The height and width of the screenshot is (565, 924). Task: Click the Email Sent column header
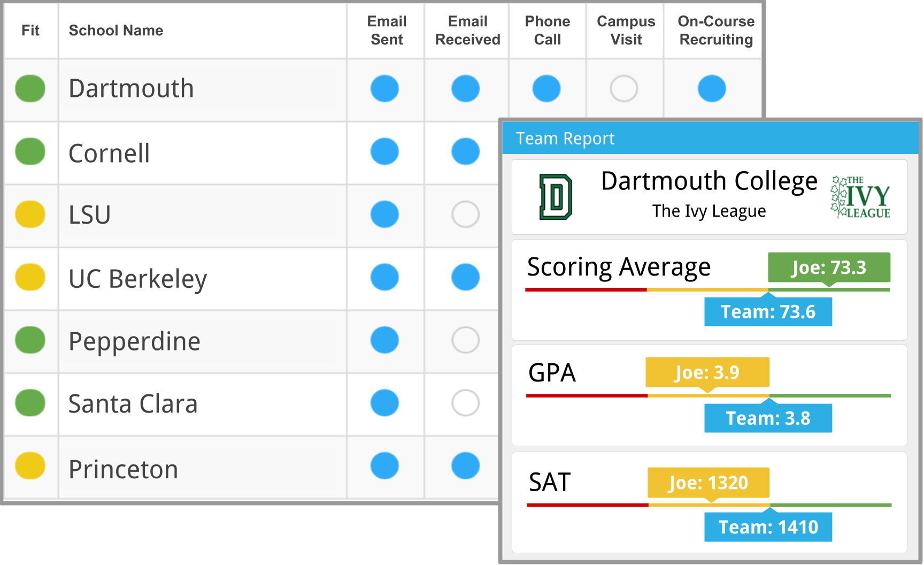(386, 30)
